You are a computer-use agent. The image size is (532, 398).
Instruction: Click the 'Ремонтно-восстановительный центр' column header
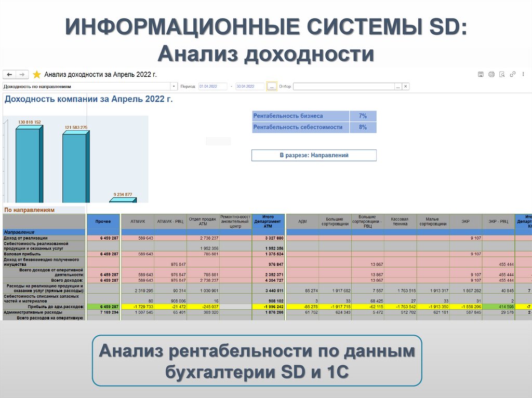(x=235, y=222)
